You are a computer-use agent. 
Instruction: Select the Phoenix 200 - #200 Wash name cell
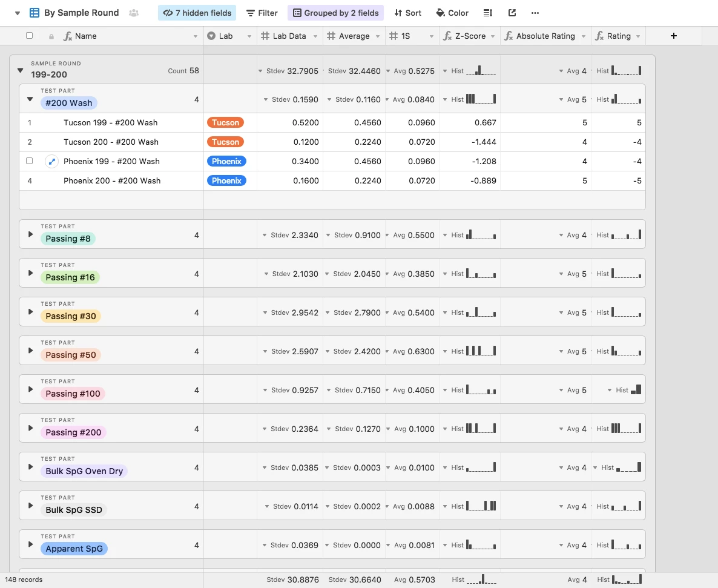tap(112, 180)
